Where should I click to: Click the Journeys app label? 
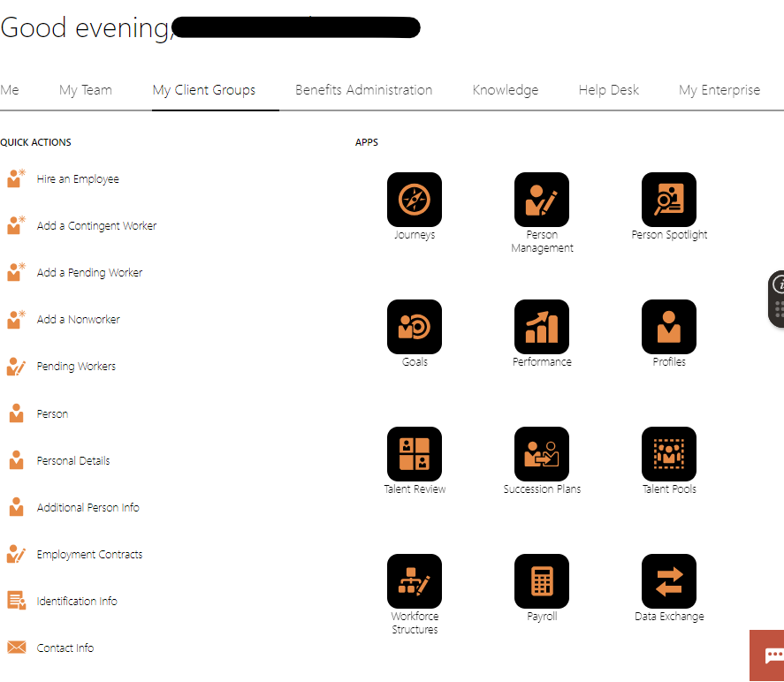click(x=414, y=235)
